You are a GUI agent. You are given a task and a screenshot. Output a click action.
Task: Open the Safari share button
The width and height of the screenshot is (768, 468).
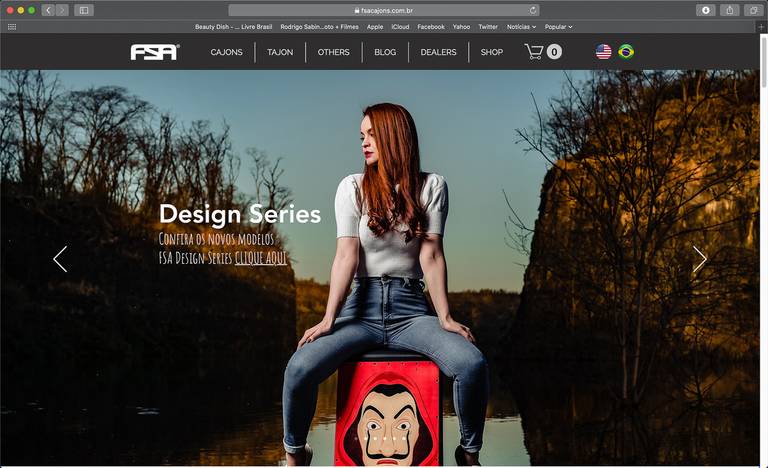tap(730, 10)
